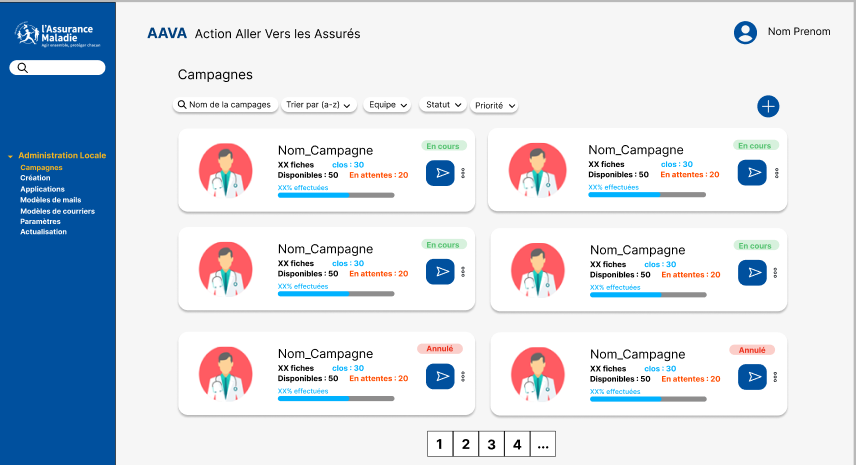
Task: Collapse the Administration Locale sidebar section
Action: click(x=10, y=156)
